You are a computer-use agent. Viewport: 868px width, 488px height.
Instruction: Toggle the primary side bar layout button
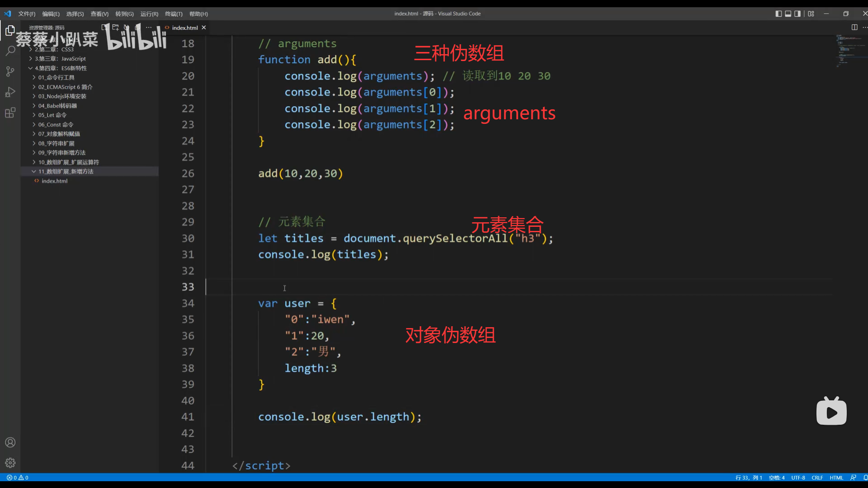pyautogui.click(x=778, y=14)
